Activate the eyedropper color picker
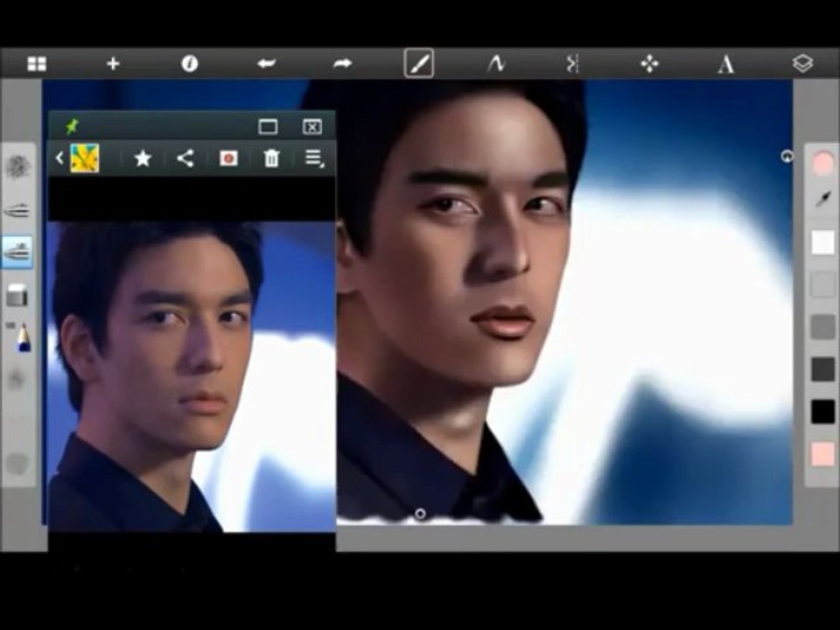 [822, 199]
